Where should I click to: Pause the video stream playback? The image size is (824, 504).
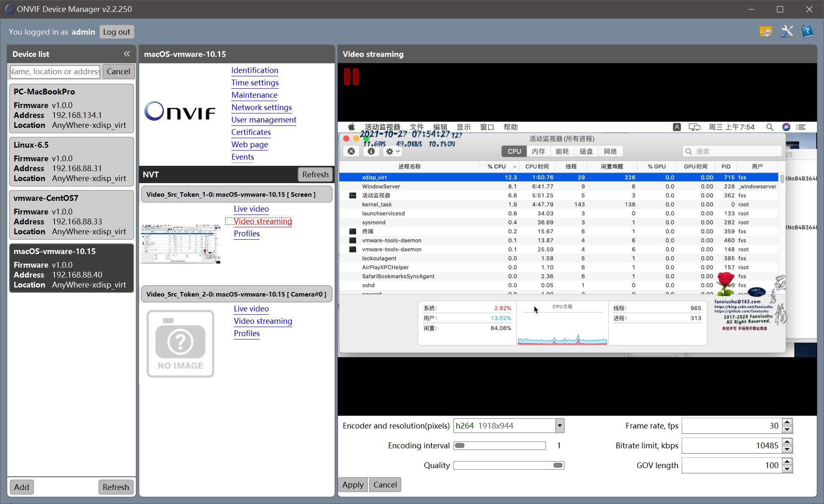point(351,77)
